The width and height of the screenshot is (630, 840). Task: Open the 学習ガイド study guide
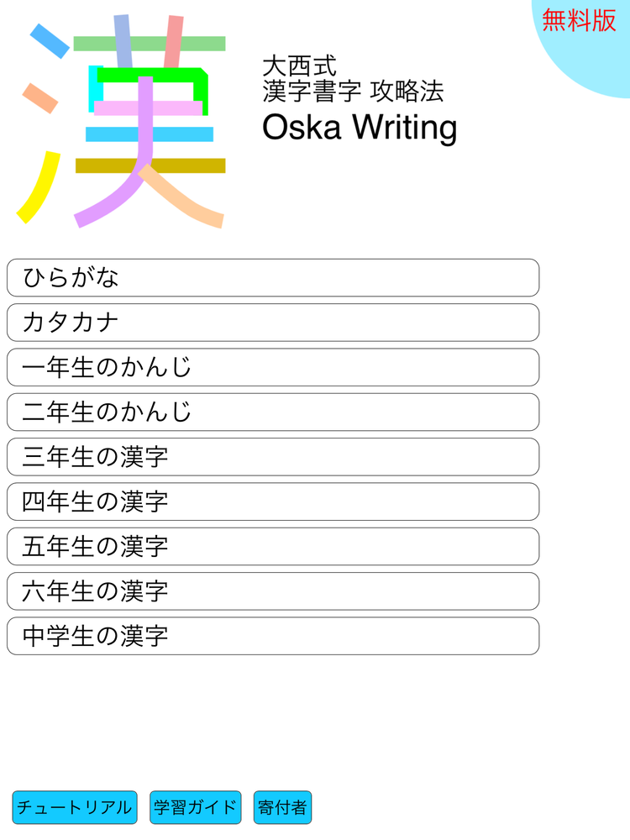[194, 807]
